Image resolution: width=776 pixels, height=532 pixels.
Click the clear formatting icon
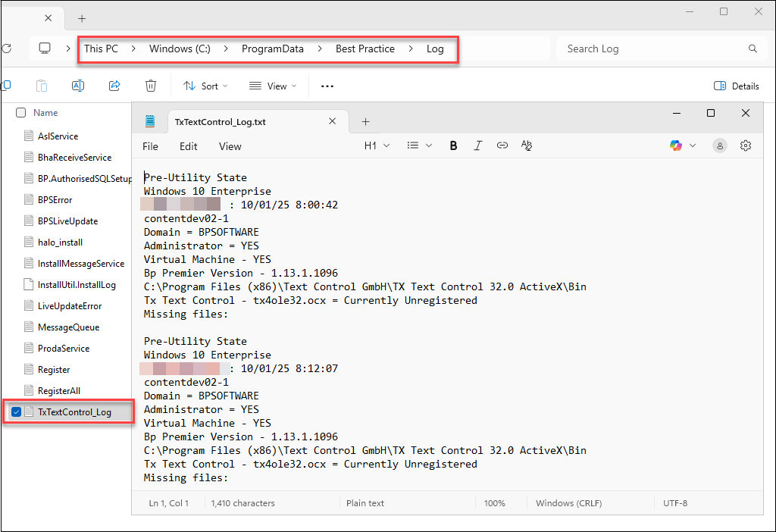527,146
